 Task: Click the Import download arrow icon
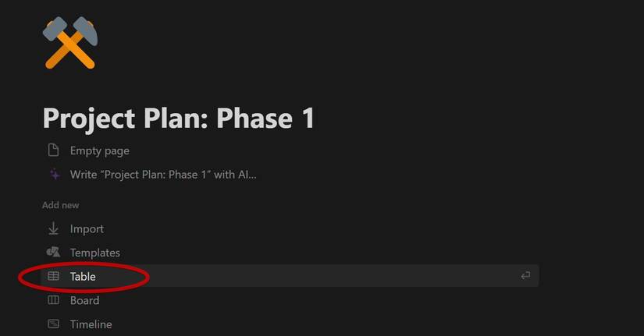coord(53,228)
